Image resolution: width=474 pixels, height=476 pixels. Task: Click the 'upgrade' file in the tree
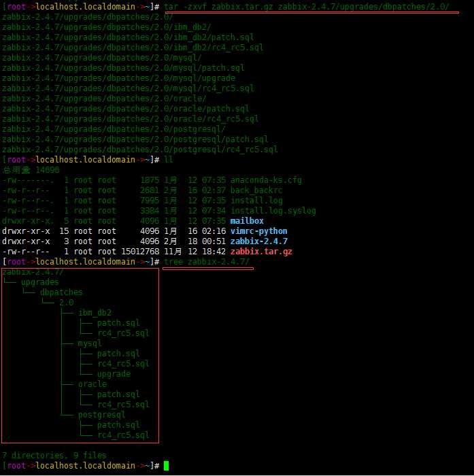coord(114,374)
